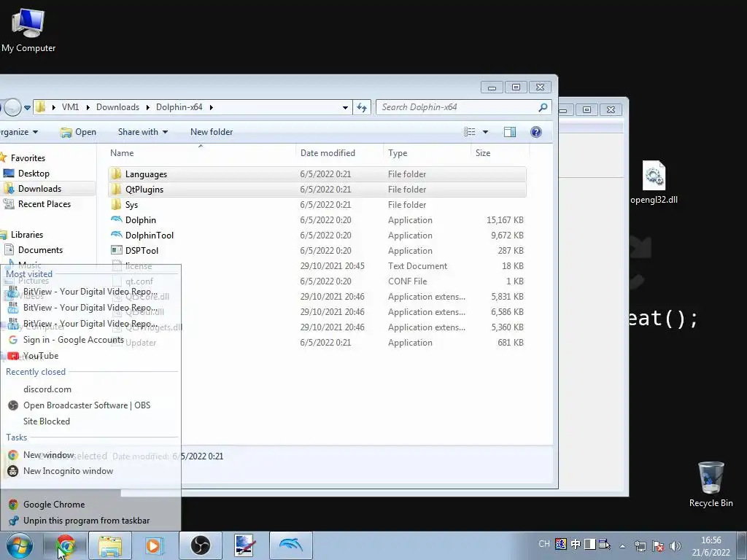Screen dimensions: 747x560
Task: Click Libraries in navigation pane
Action: click(x=27, y=235)
